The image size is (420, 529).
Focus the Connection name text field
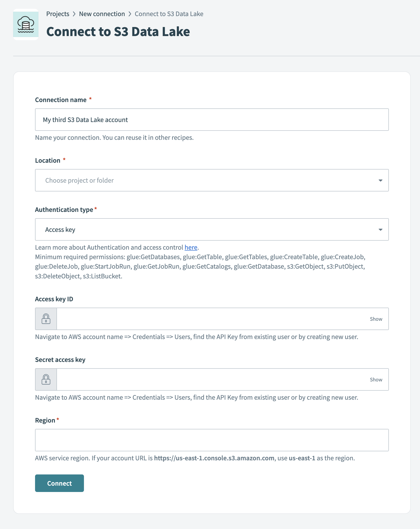(211, 120)
